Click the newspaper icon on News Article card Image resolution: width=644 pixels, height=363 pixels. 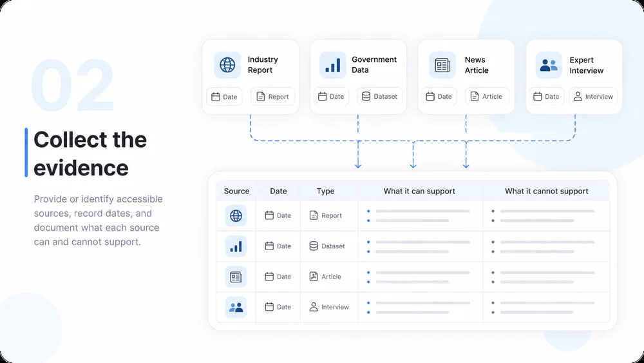pos(442,65)
